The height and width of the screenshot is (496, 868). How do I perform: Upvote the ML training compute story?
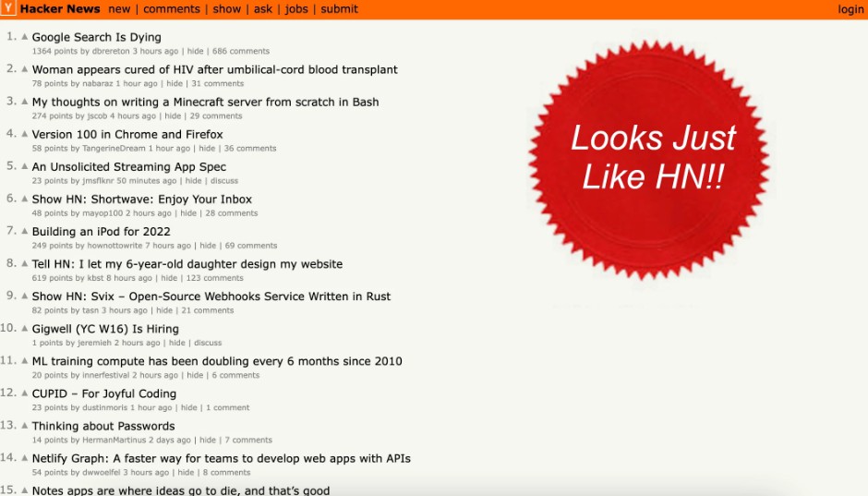pos(25,361)
